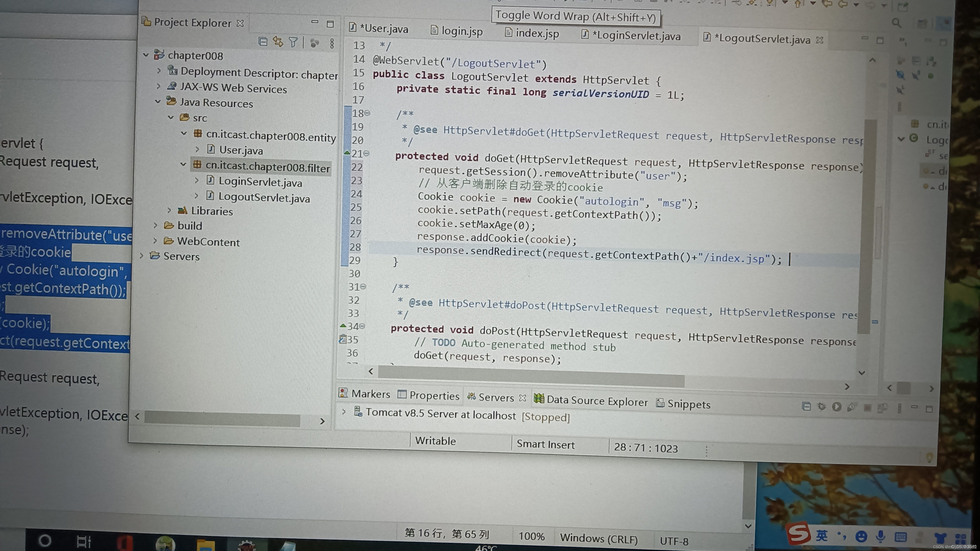This screenshot has height=551, width=980.
Task: Open the Markers view tab
Action: [x=365, y=394]
